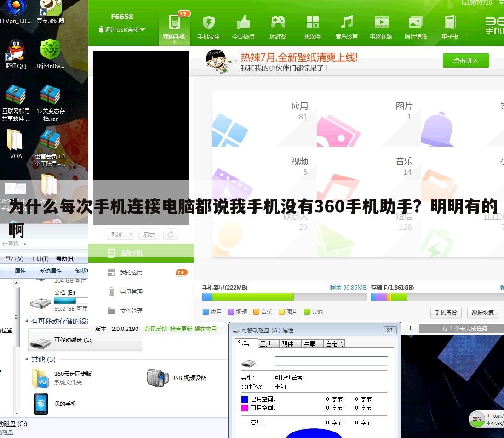Open the 图片 1 tile

coord(369,119)
